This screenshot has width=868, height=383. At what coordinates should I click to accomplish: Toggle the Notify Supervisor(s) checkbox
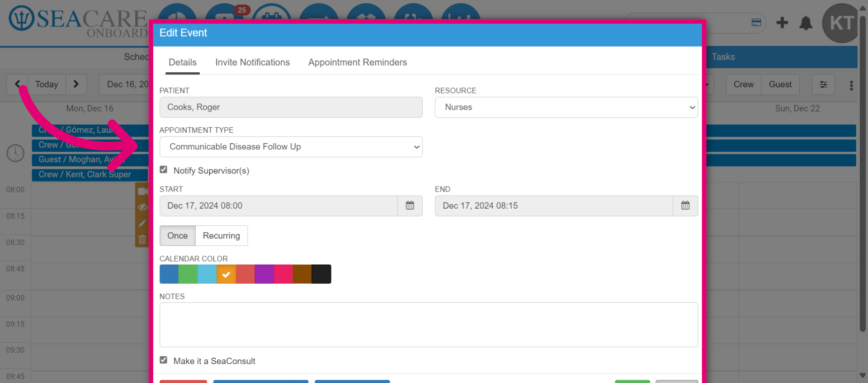pos(164,170)
